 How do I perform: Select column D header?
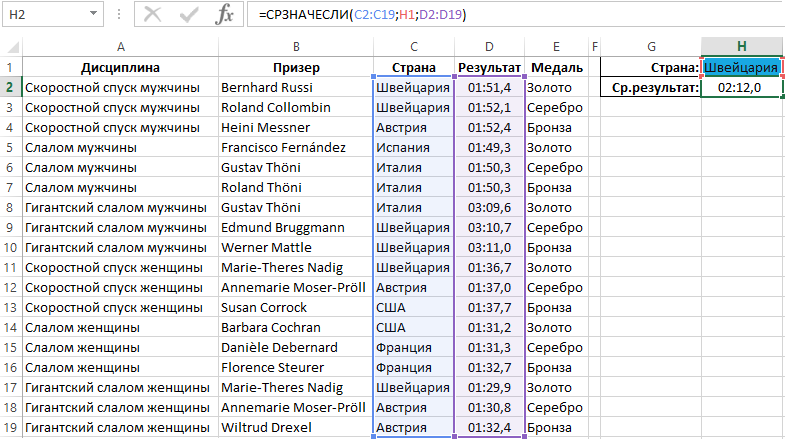(x=489, y=47)
